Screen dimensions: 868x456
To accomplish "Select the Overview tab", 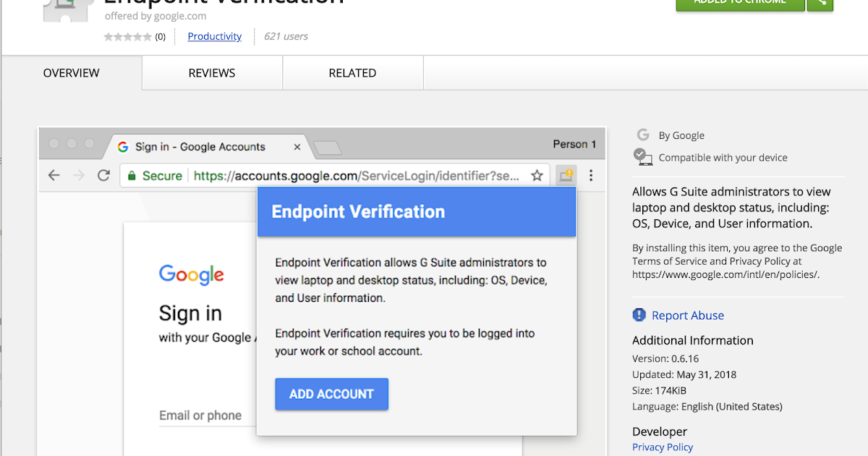I will (x=71, y=73).
